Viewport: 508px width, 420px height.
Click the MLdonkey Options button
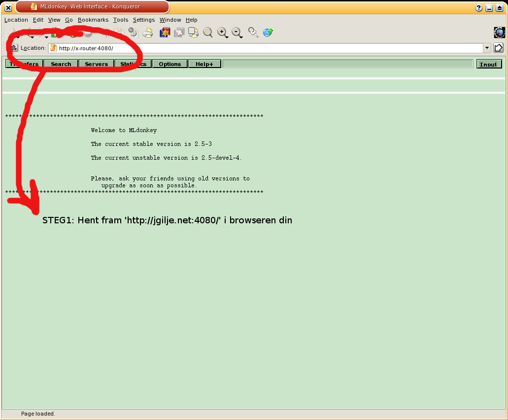coord(169,64)
